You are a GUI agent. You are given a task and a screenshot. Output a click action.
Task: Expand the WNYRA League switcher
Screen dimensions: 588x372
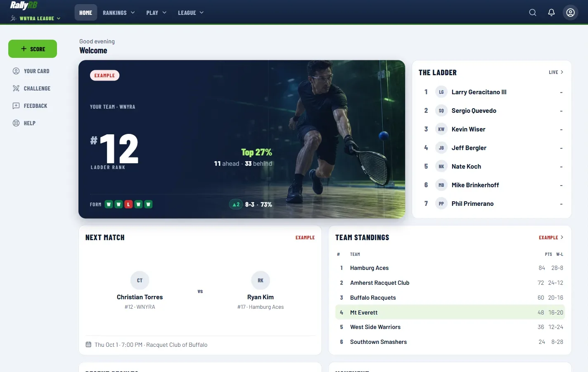point(36,18)
